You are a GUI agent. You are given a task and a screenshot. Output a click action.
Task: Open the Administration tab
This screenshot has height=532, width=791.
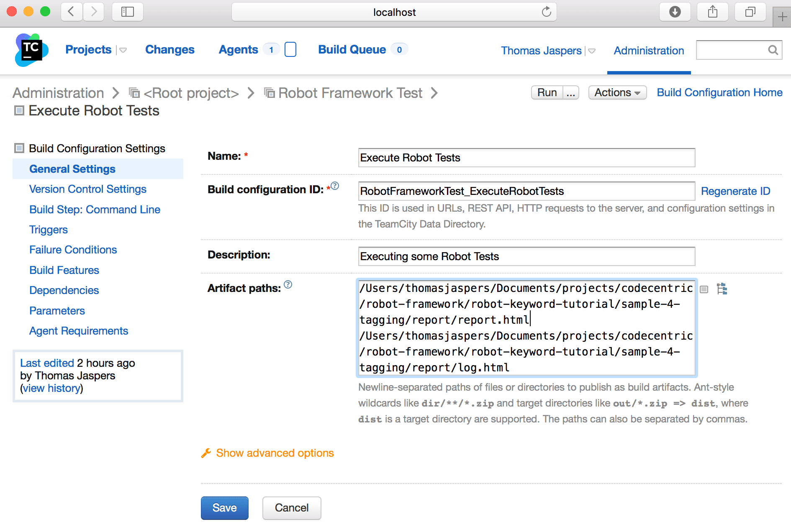coord(648,51)
